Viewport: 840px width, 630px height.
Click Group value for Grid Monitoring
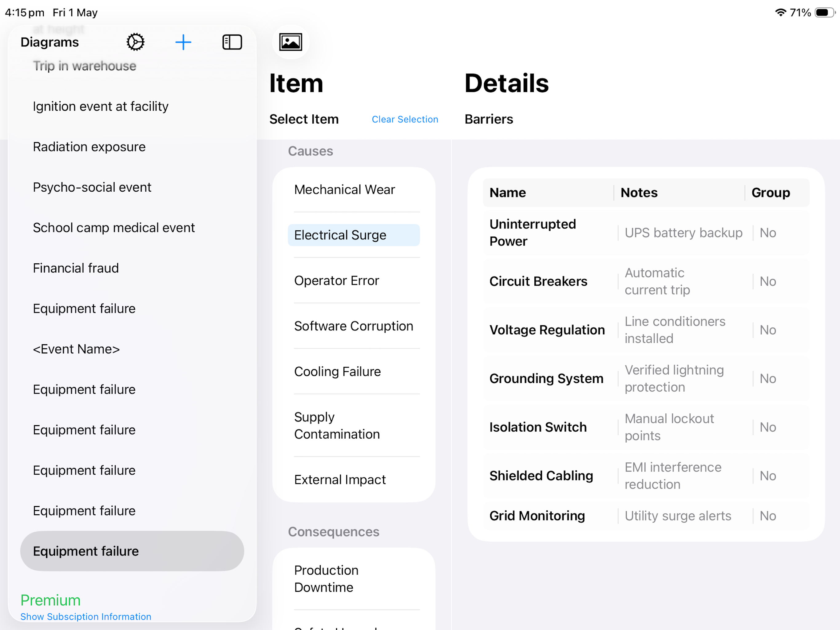(768, 516)
